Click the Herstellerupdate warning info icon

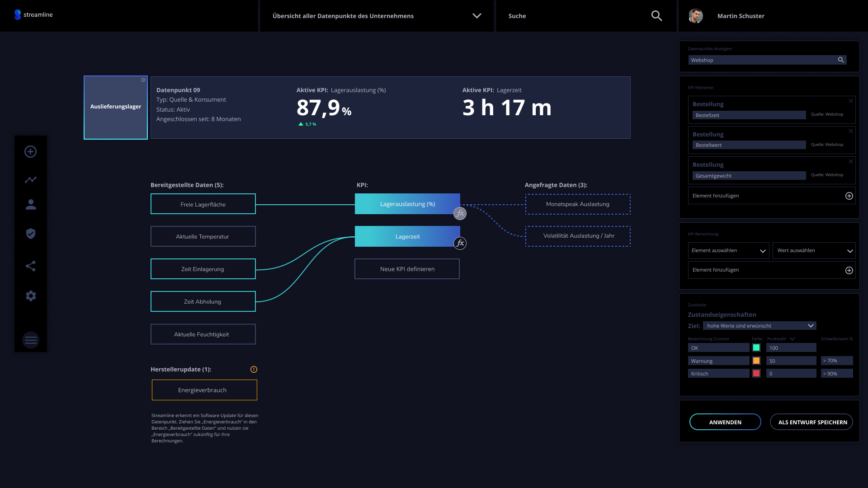(254, 369)
